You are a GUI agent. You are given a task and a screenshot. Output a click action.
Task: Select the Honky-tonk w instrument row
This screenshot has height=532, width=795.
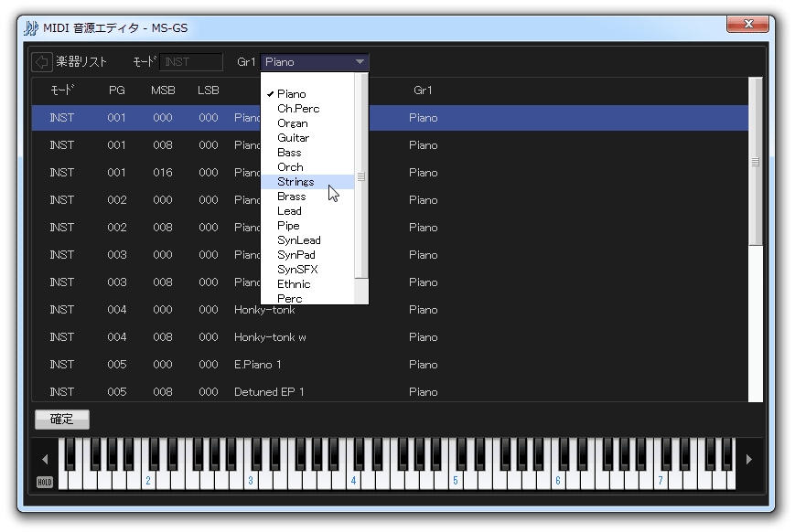point(390,337)
